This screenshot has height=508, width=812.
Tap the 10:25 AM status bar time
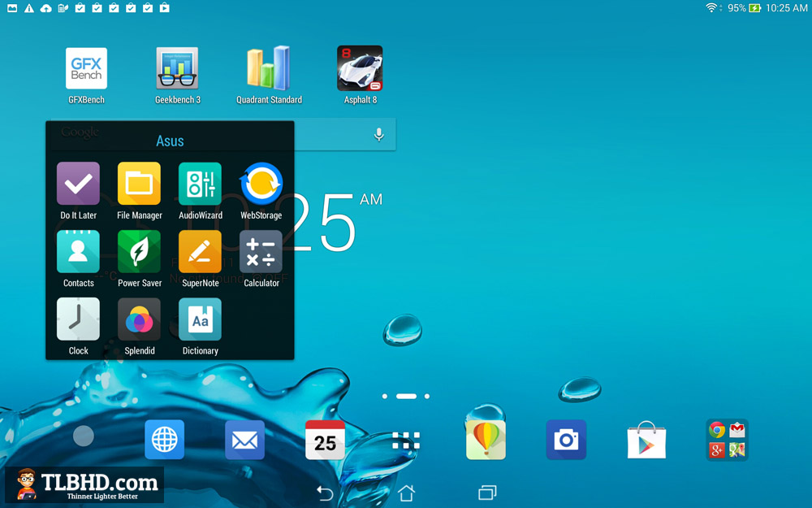[x=786, y=8]
